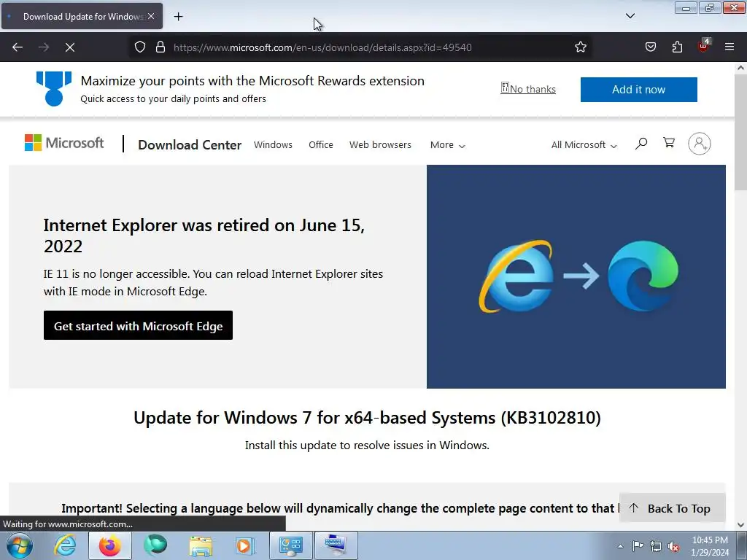Open Windows Explorer folder taskbar icon
747x560 pixels.
pos(201,545)
